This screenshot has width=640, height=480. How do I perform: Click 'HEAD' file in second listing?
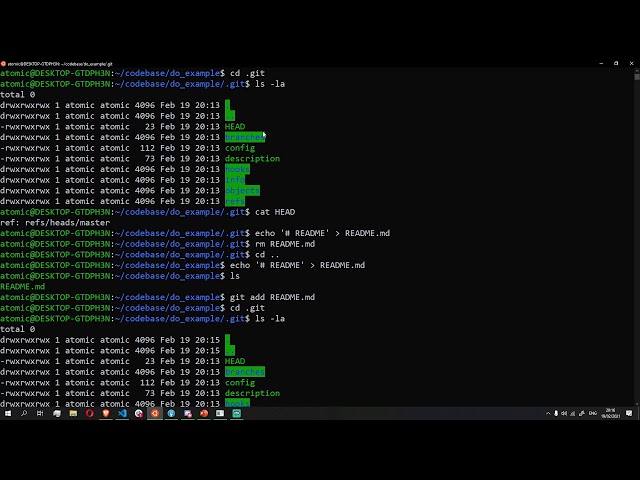coord(235,361)
